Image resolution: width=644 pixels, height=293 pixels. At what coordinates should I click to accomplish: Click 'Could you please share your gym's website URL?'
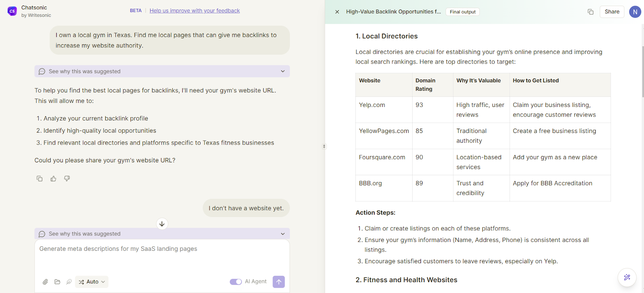[x=105, y=160]
